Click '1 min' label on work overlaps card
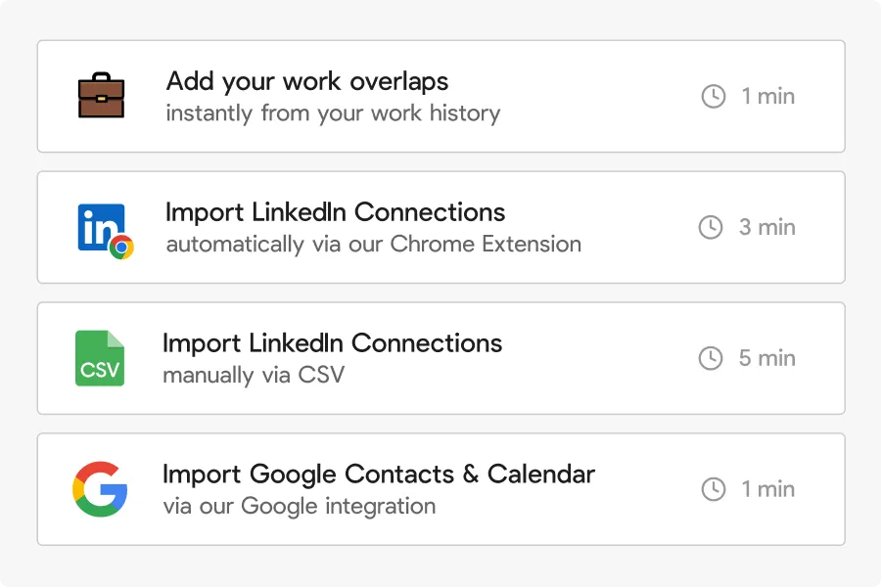The height and width of the screenshot is (588, 882). coord(768,96)
